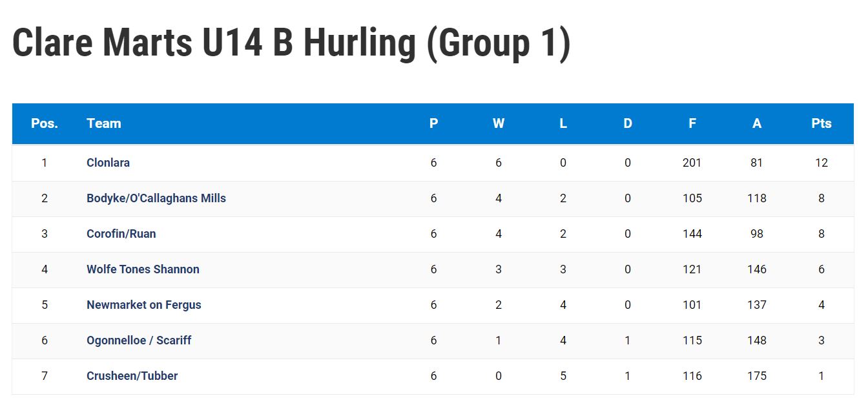868x418 pixels.
Task: Open the Clonlara team link
Action: tap(108, 163)
